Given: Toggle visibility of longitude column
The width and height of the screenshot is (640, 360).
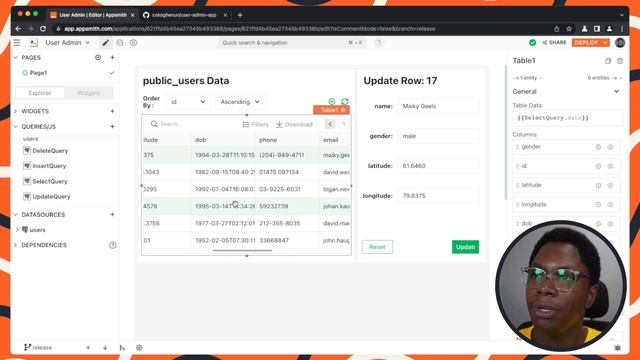Looking at the screenshot, I should click(x=611, y=204).
